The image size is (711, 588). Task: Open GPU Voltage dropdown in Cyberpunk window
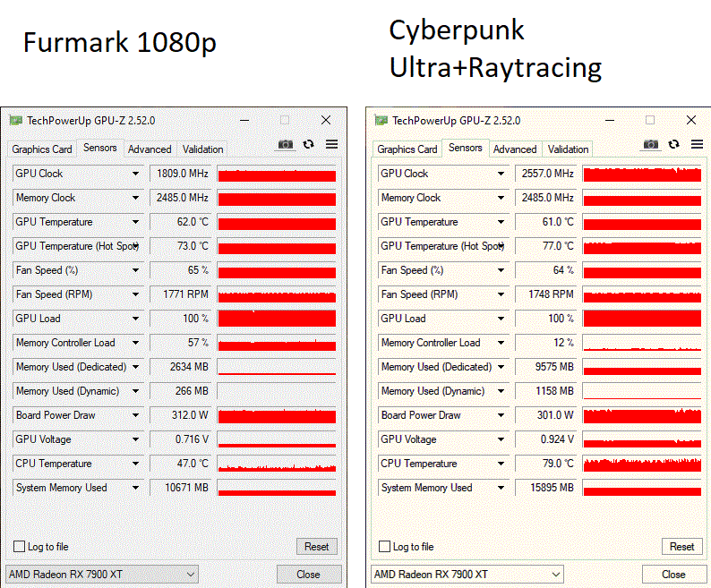(501, 439)
